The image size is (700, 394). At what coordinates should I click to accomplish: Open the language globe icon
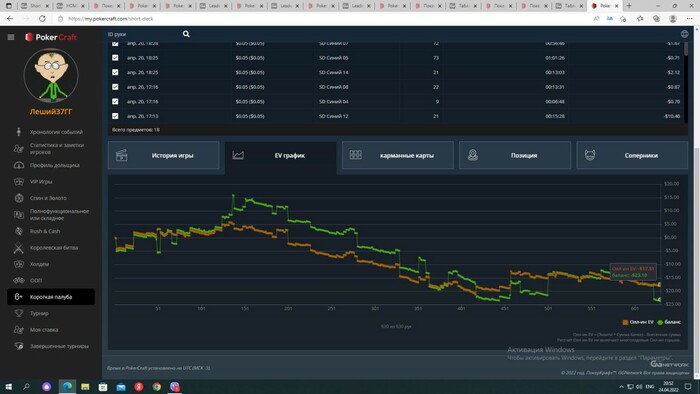pyautogui.click(x=684, y=34)
